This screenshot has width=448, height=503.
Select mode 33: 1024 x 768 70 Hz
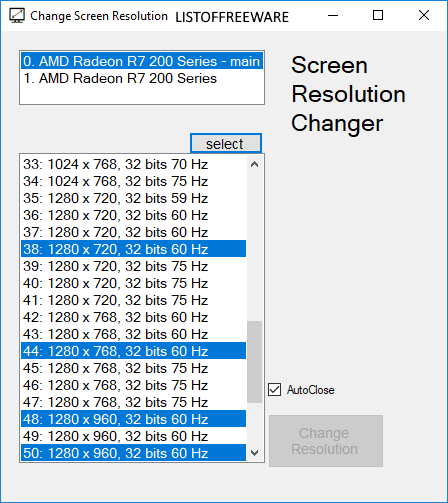133,164
